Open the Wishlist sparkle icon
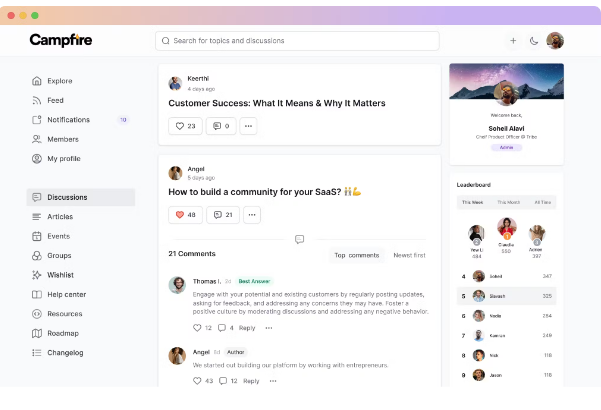The image size is (601, 410). pyautogui.click(x=37, y=275)
